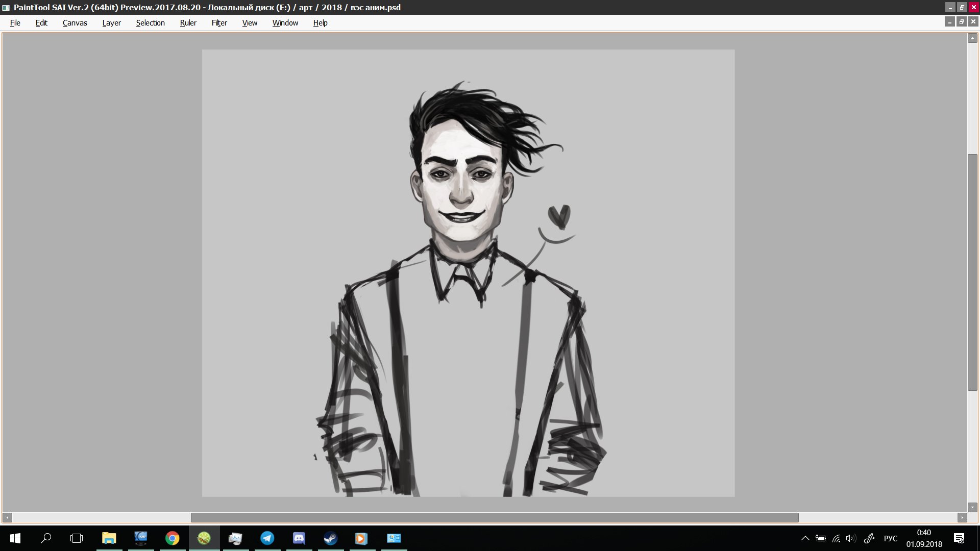Screen dimensions: 980x551
Task: Open Telegram from the taskbar
Action: (267, 538)
